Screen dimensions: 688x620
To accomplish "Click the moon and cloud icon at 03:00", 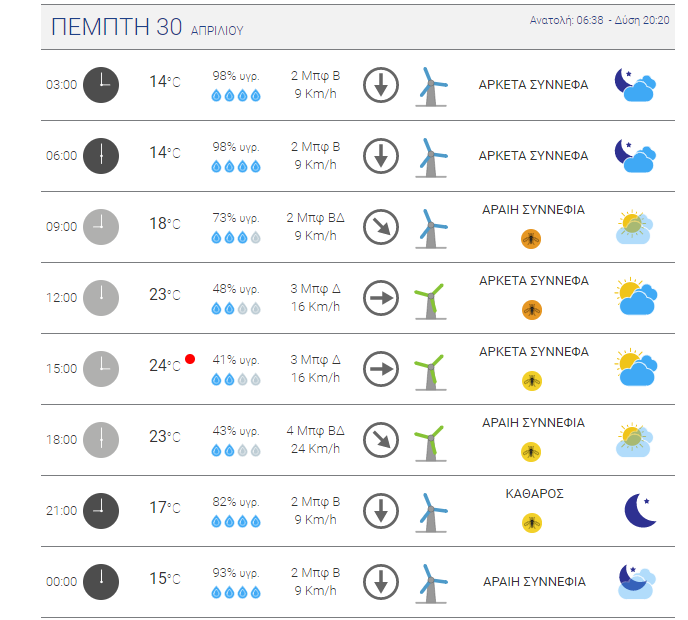I will coord(635,85).
